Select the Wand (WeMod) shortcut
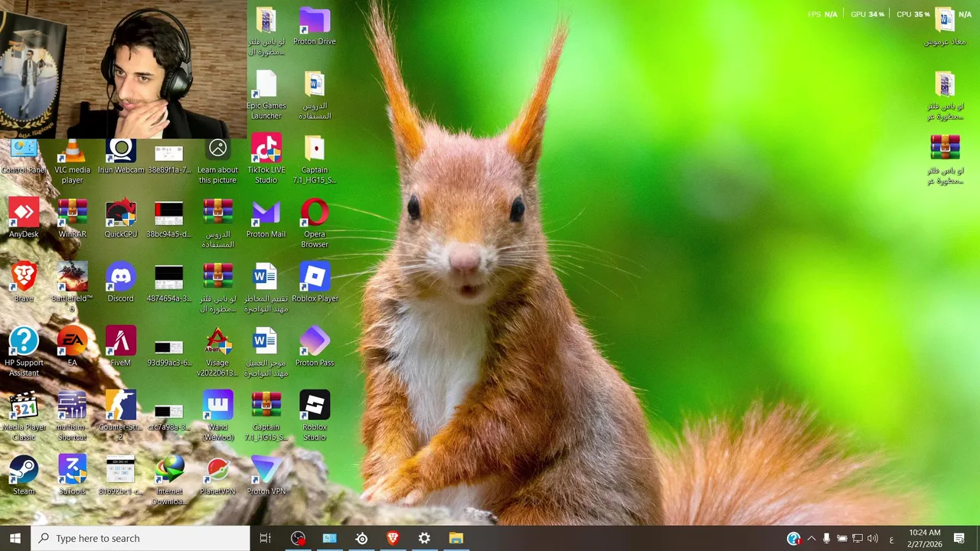This screenshot has height=551, width=980. click(217, 416)
